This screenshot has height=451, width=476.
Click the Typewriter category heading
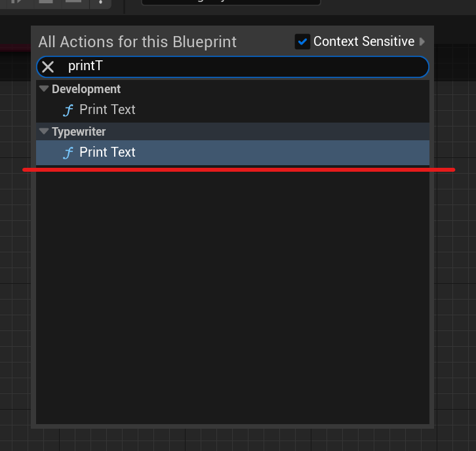pyautogui.click(x=79, y=132)
